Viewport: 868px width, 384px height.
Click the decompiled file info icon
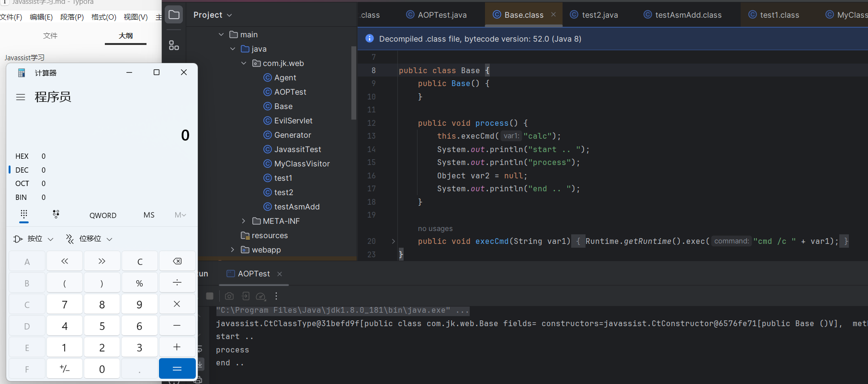pos(369,39)
